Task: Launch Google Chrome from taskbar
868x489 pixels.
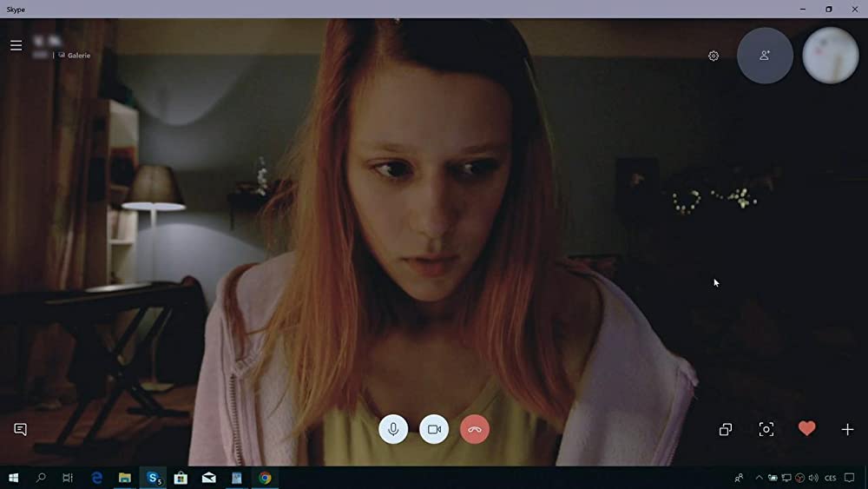Action: [x=265, y=478]
